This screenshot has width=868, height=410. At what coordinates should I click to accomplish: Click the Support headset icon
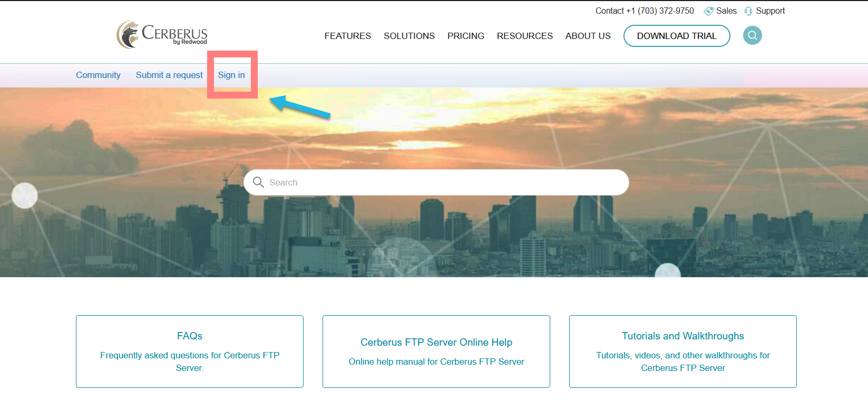click(748, 11)
